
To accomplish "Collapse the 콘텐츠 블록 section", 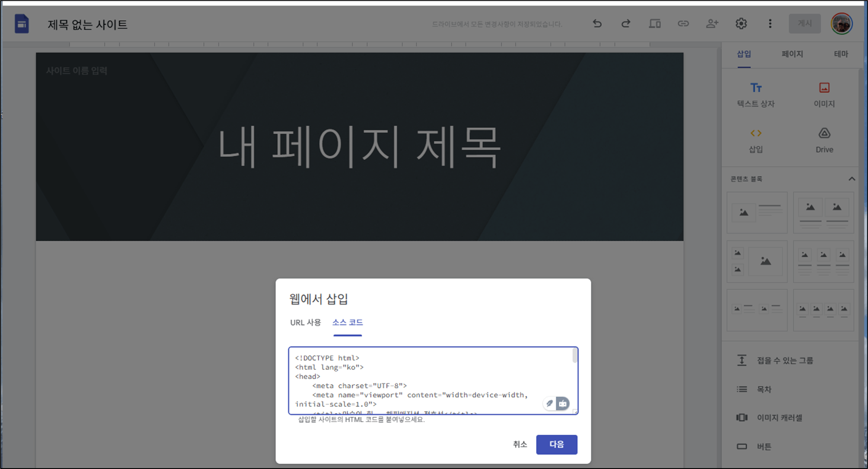I will coord(852,179).
